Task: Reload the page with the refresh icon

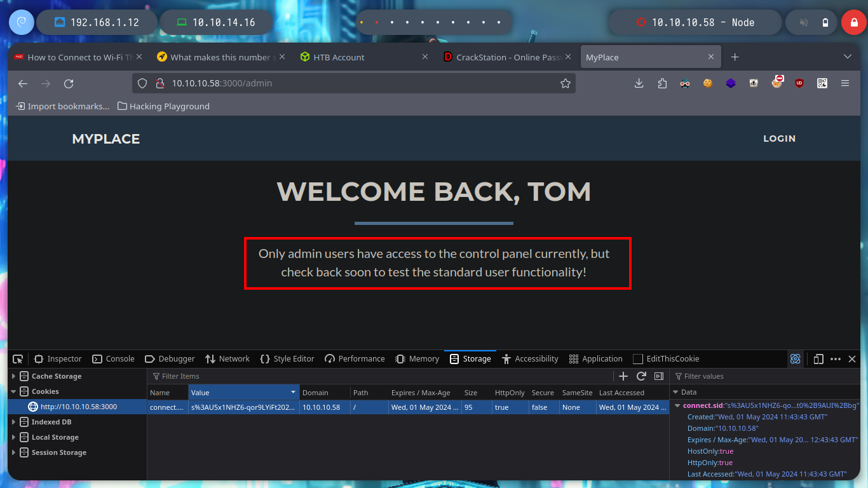Action: (x=69, y=83)
